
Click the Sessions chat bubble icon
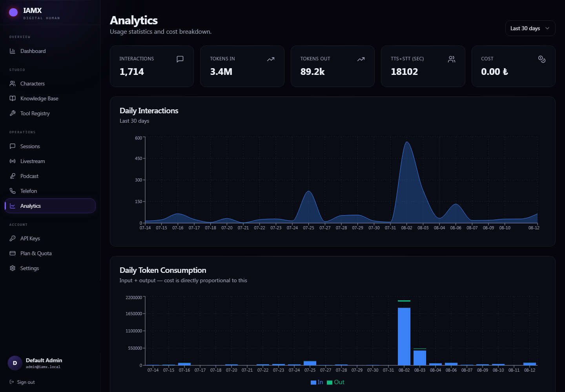(x=13, y=146)
